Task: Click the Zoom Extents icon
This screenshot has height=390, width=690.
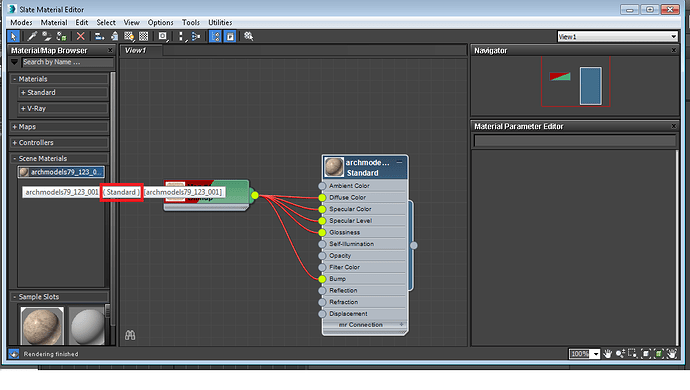Action: pyautogui.click(x=646, y=353)
